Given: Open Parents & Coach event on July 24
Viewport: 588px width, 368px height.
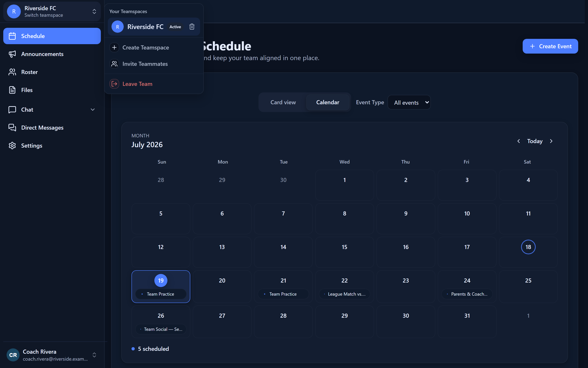Looking at the screenshot, I should coord(467,294).
